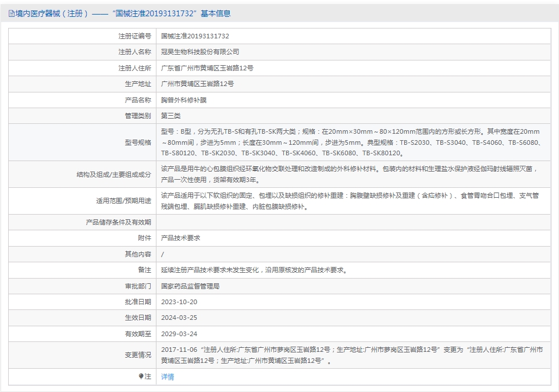Select production address 广州市黄埔区玉岩路12号
Image resolution: width=559 pixels, height=392 pixels.
[198, 84]
